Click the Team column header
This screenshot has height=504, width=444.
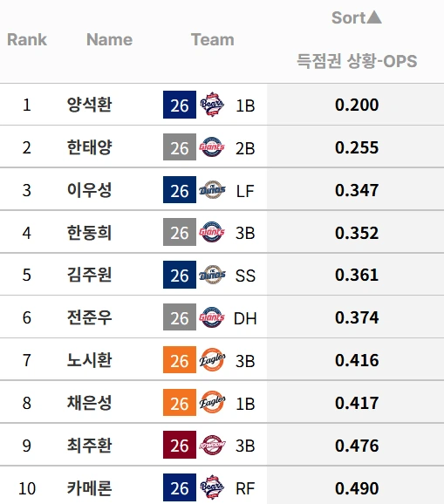[213, 40]
